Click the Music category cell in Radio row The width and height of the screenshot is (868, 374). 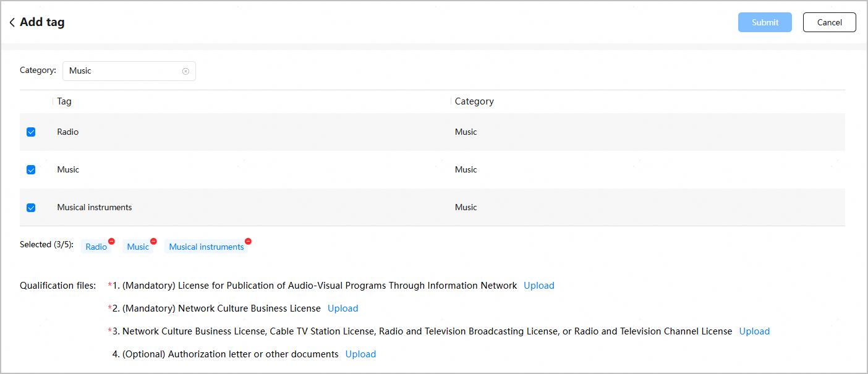click(466, 132)
